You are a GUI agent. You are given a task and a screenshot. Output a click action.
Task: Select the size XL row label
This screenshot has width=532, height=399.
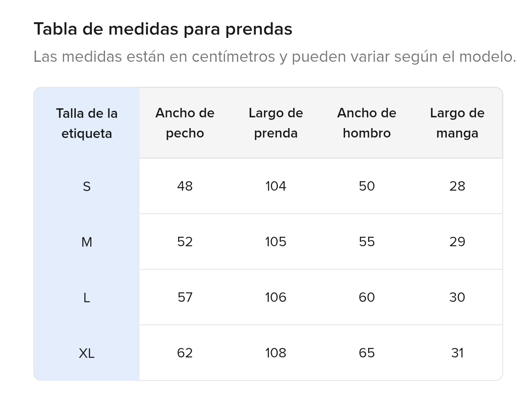coord(87,353)
